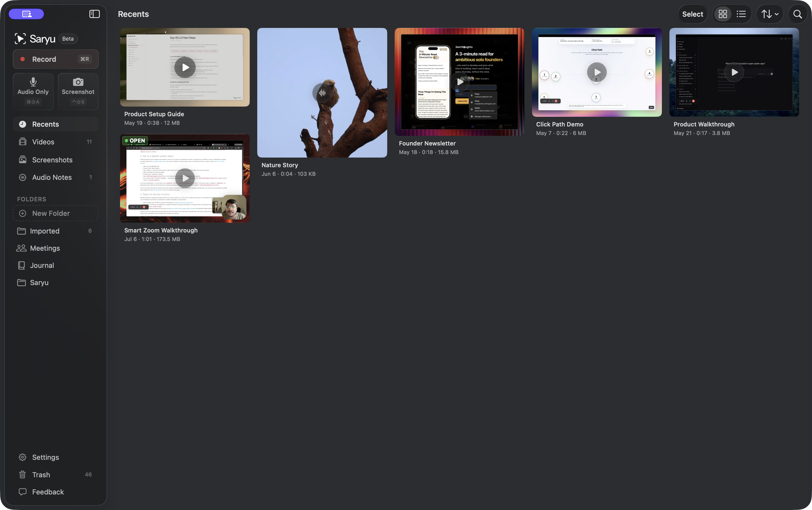Click the Product Walkthrough title
812x510 pixels.
tap(704, 124)
